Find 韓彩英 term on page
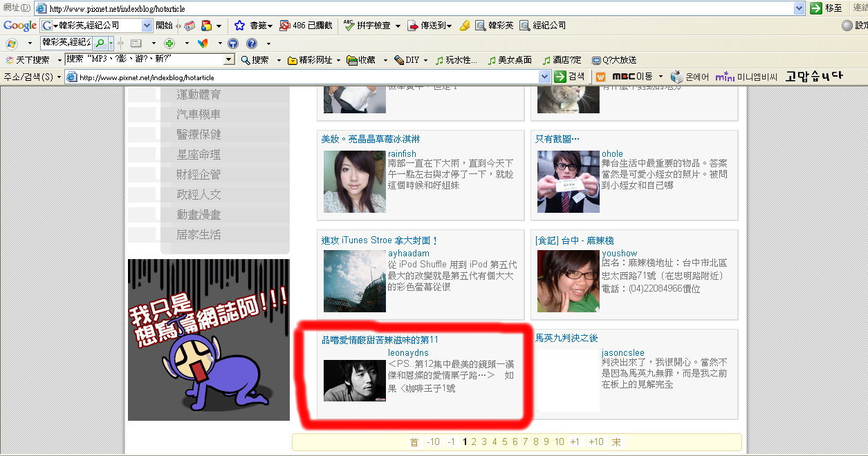Image resolution: width=868 pixels, height=456 pixels. (x=495, y=26)
